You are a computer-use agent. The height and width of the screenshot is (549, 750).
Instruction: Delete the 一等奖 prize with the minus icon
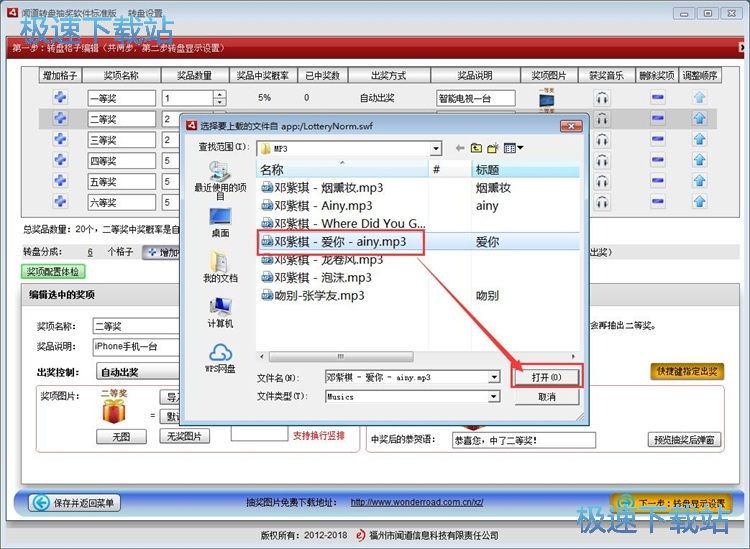(x=658, y=98)
